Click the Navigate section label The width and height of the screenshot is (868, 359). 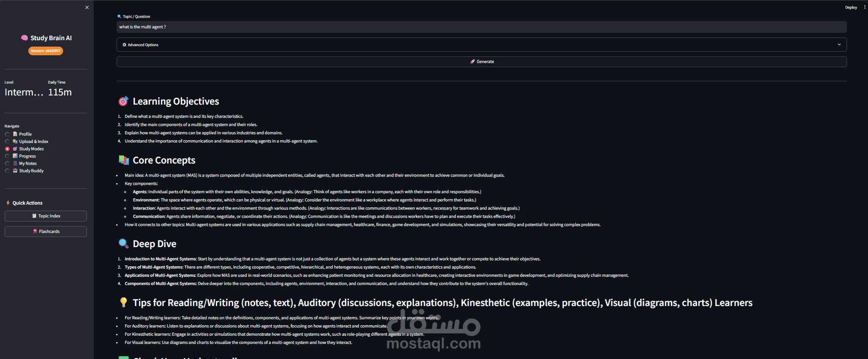click(x=12, y=126)
